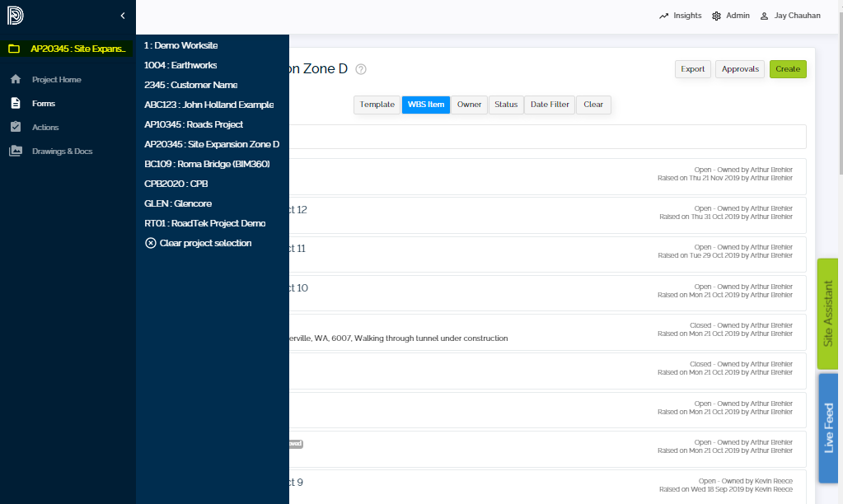Click the Export button
This screenshot has width=843, height=504.
point(692,69)
